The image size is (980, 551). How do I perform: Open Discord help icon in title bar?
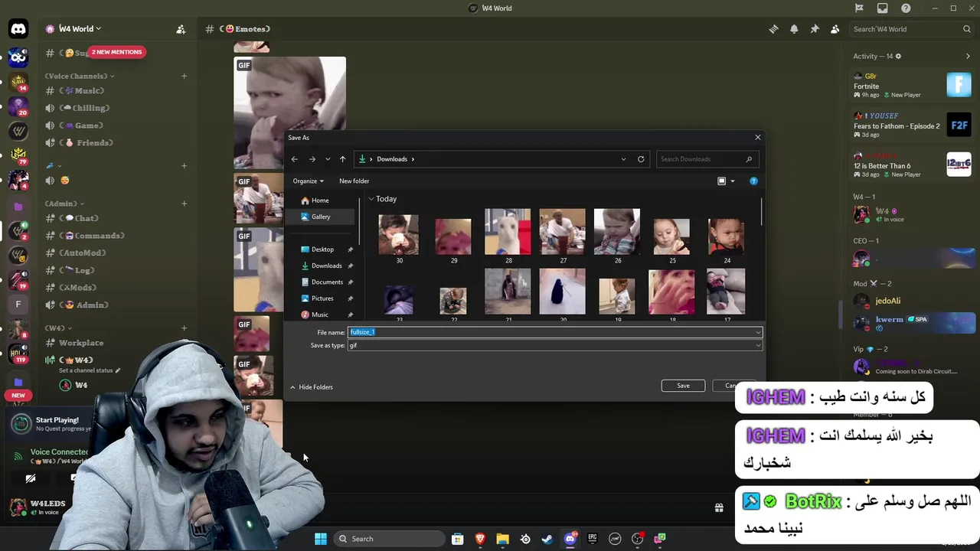[906, 8]
